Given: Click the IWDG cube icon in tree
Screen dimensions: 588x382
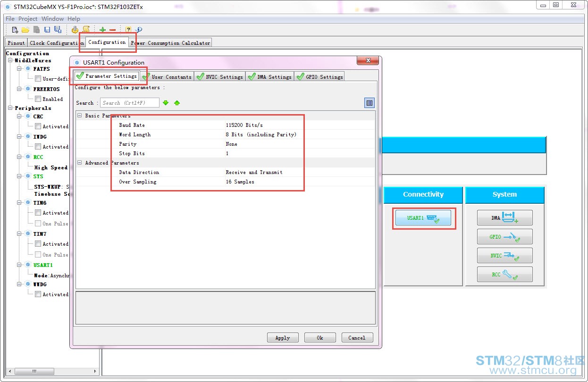Looking at the screenshot, I should tap(28, 137).
